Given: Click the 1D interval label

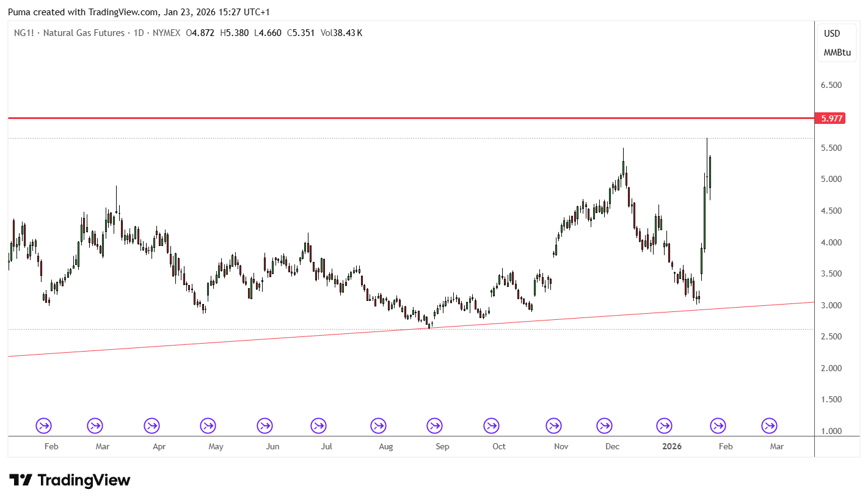Looking at the screenshot, I should pos(138,33).
